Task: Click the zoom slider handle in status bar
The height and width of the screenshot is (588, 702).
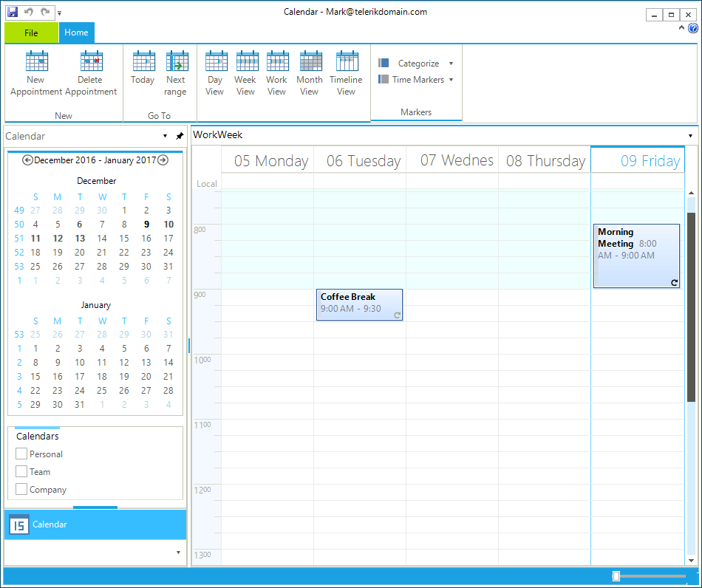Action: 616,576
